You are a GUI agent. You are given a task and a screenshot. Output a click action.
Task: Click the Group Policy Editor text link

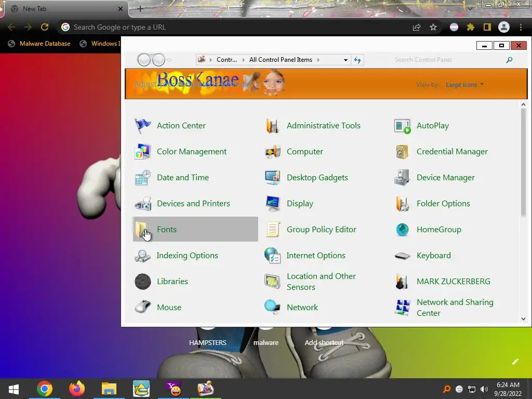(x=321, y=230)
